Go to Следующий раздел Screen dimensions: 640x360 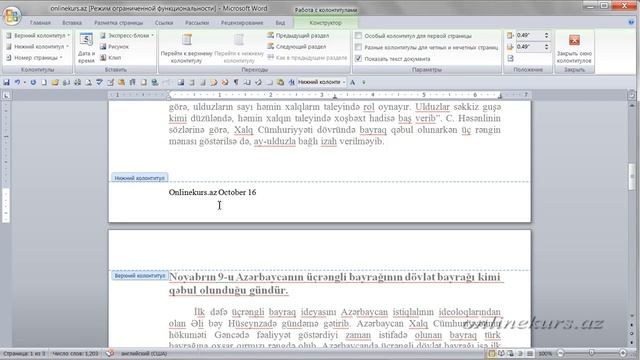pos(297,47)
